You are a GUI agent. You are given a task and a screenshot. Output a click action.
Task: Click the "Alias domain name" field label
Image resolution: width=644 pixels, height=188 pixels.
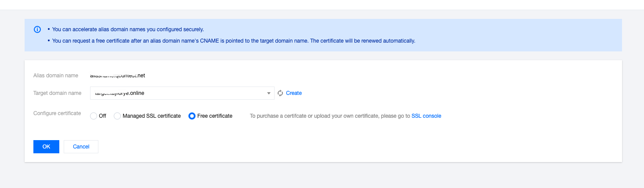(56, 76)
